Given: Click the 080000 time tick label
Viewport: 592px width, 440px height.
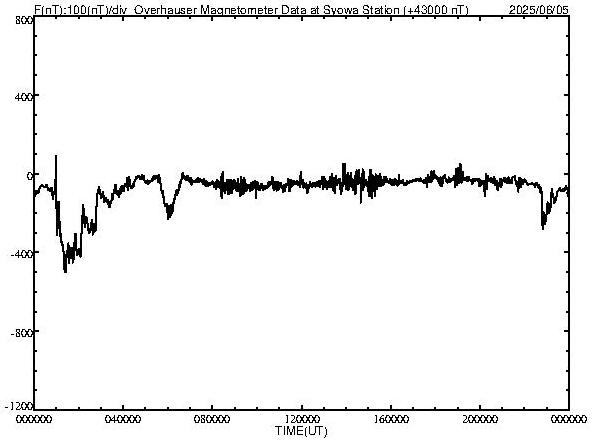Looking at the screenshot, I should pos(213,419).
